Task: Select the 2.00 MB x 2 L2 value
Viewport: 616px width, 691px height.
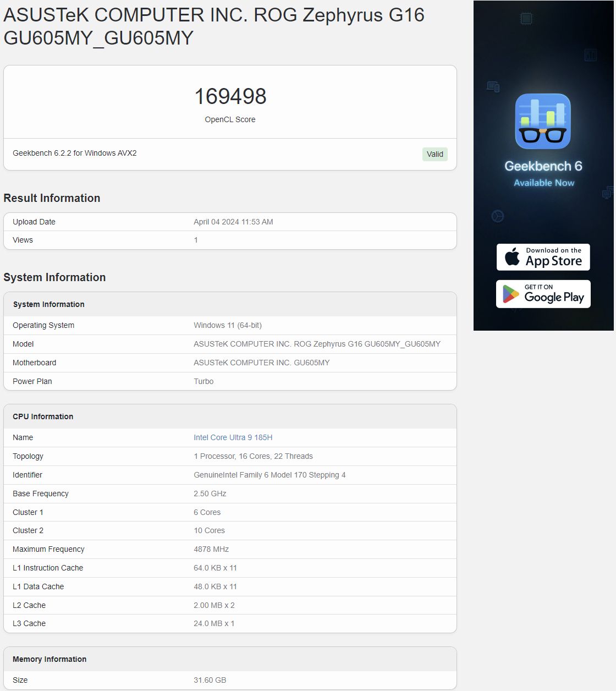Action: tap(214, 605)
